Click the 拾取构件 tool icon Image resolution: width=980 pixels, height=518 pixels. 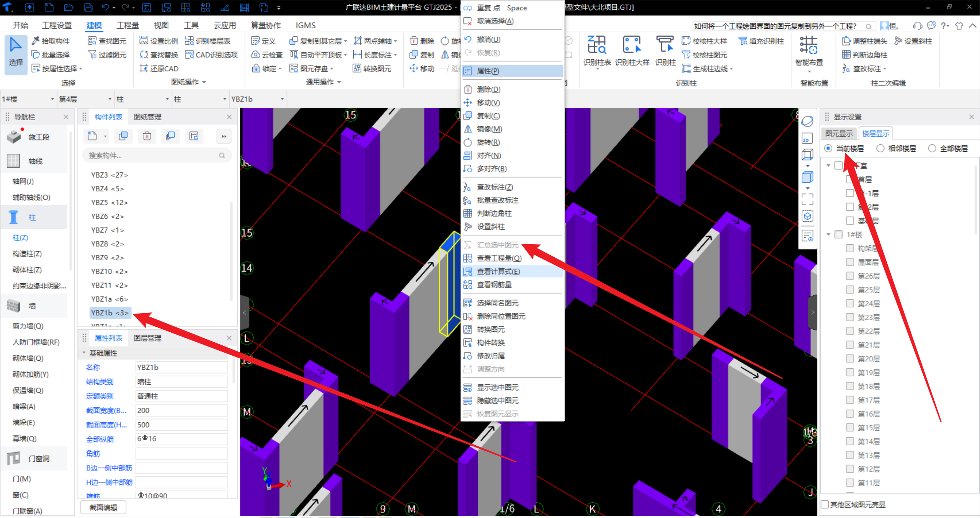(36, 41)
